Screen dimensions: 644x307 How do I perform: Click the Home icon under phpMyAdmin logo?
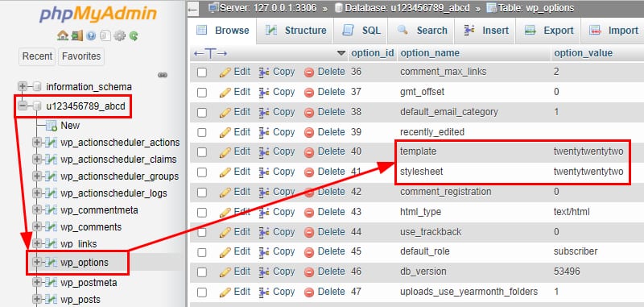63,35
